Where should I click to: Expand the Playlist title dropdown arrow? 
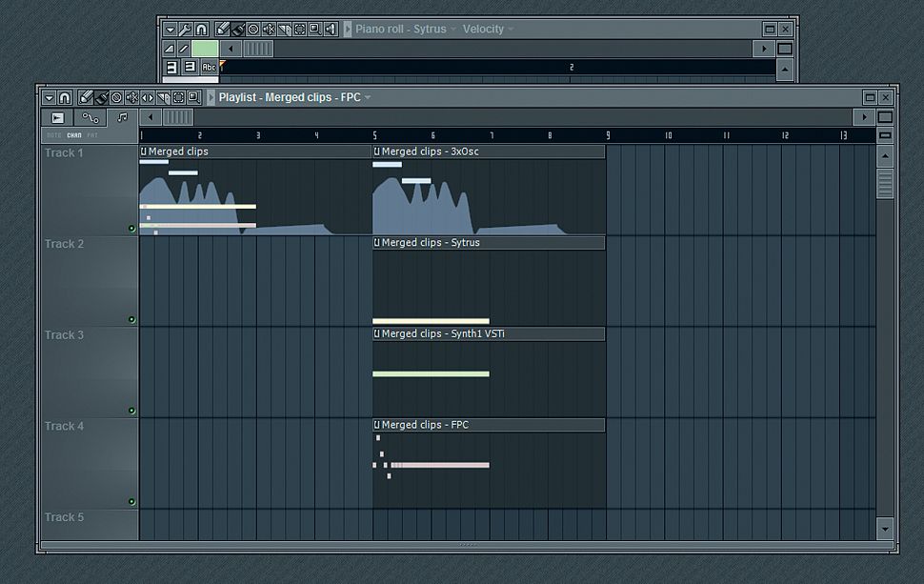pos(368,97)
